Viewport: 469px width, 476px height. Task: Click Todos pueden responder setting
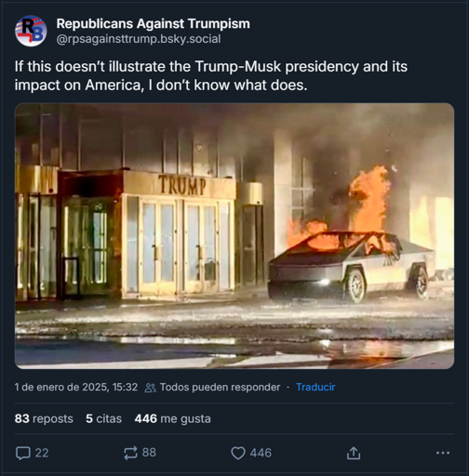(x=220, y=387)
